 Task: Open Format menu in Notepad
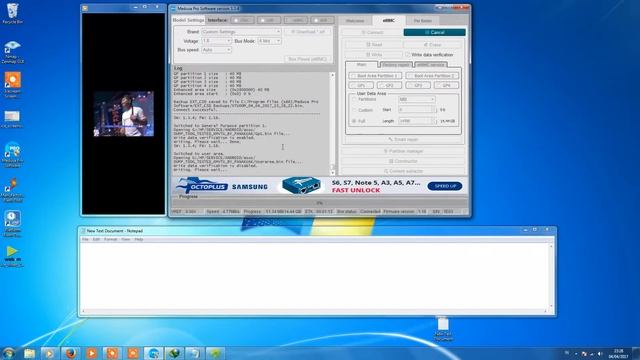click(111, 240)
